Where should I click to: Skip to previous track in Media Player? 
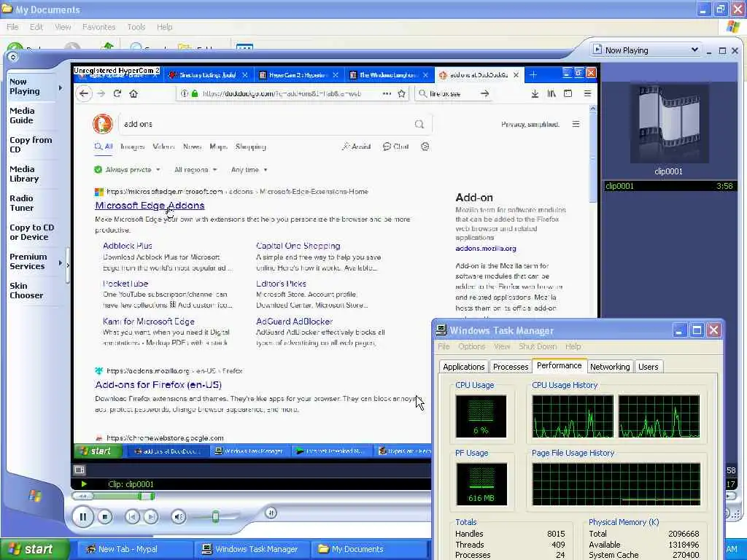[x=133, y=517]
